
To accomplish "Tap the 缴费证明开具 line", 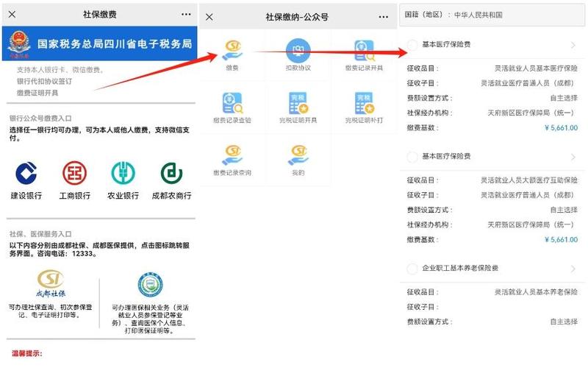I will pyautogui.click(x=37, y=93).
